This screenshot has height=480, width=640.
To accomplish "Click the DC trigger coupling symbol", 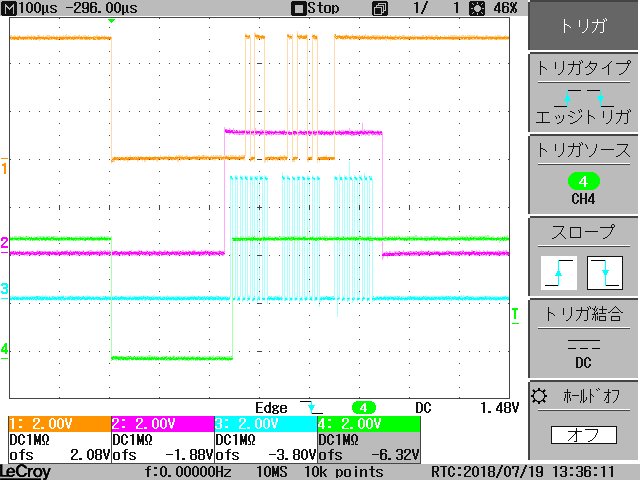I will [584, 344].
